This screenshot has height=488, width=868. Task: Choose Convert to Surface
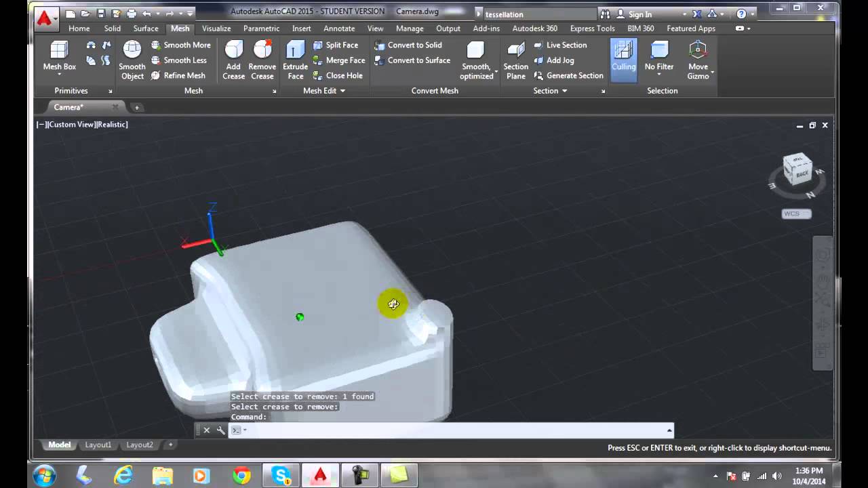(x=412, y=60)
